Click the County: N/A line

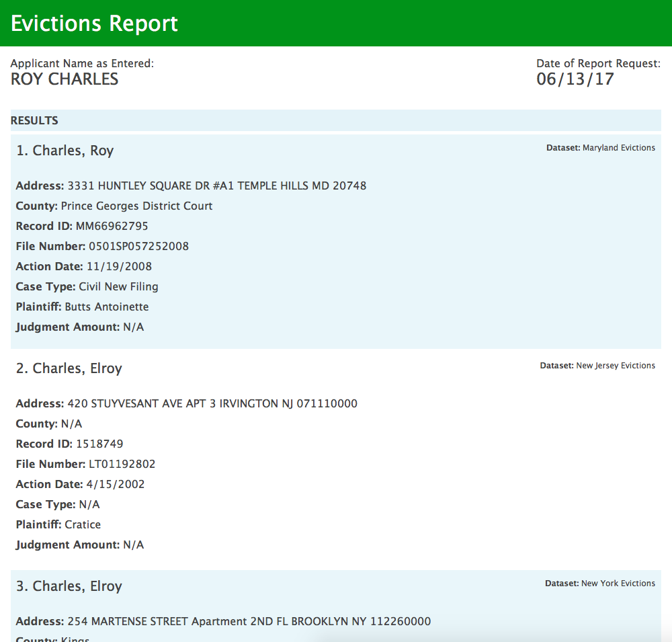tap(49, 424)
